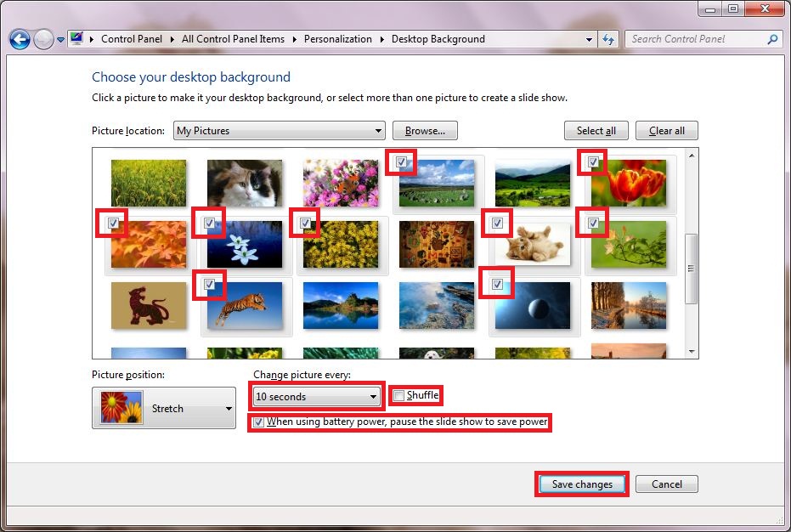Open the Personalization breadcrumb

[x=338, y=39]
